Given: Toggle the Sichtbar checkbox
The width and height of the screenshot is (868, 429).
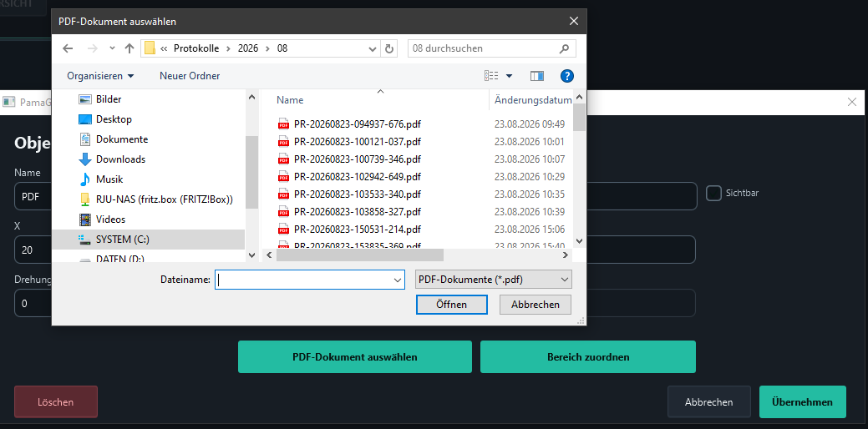Looking at the screenshot, I should point(714,194).
